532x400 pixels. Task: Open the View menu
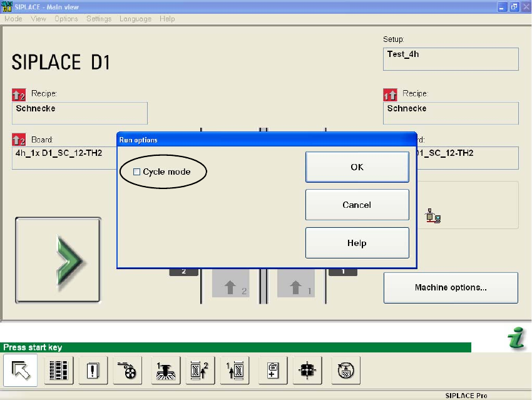pyautogui.click(x=38, y=19)
